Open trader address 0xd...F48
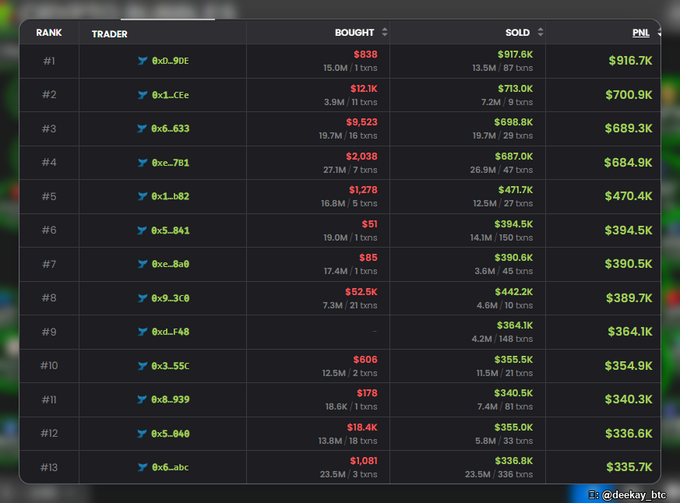 pyautogui.click(x=170, y=332)
